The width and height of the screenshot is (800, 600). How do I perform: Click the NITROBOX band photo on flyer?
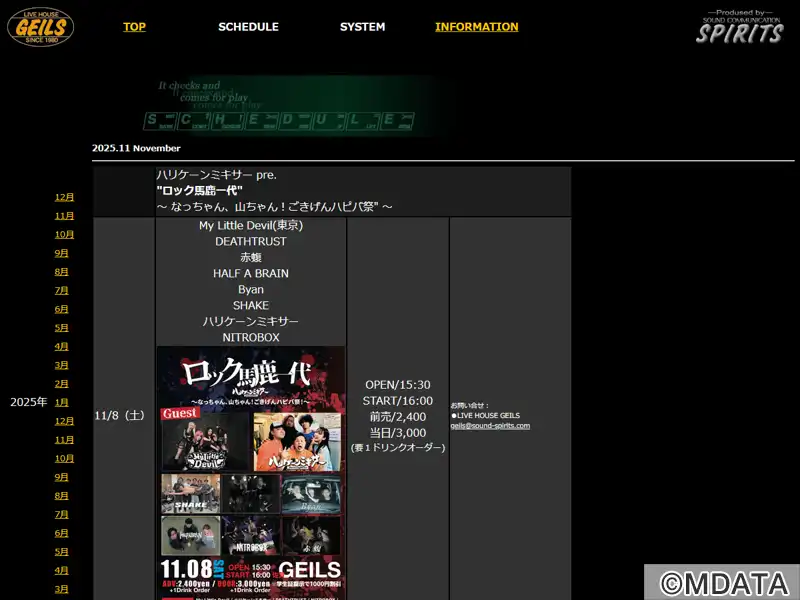(x=250, y=535)
